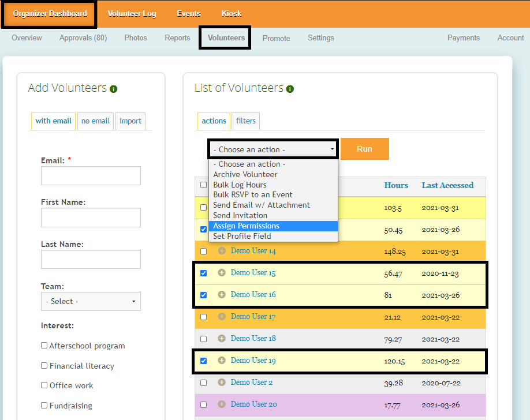Image resolution: width=530 pixels, height=420 pixels.
Task: Select Bulk Log Hours option
Action: [x=240, y=185]
